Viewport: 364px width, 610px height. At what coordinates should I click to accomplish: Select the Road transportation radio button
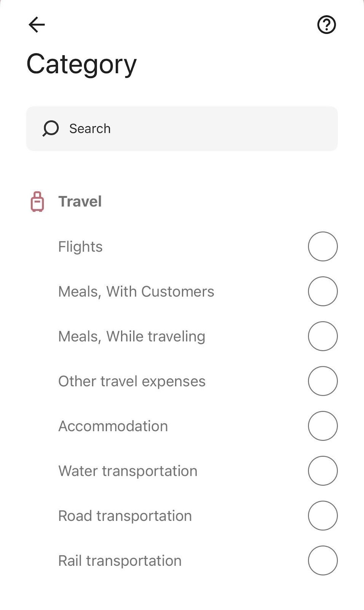tap(322, 515)
